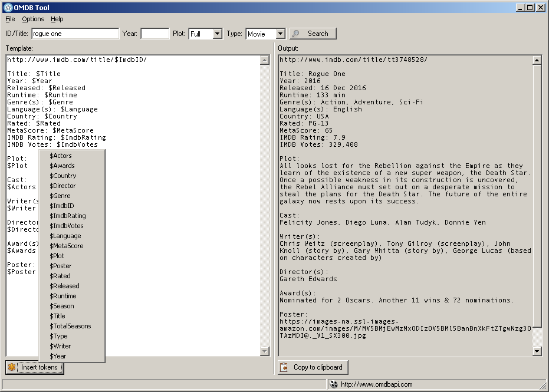Expand the Type dropdown showing Movie
Screen dimensions: 549x392
[x=281, y=34]
